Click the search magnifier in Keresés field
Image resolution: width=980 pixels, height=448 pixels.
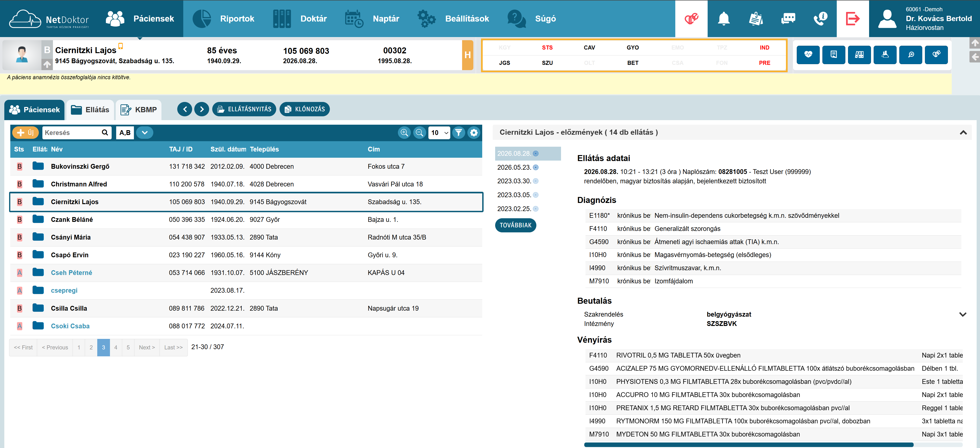tap(105, 133)
